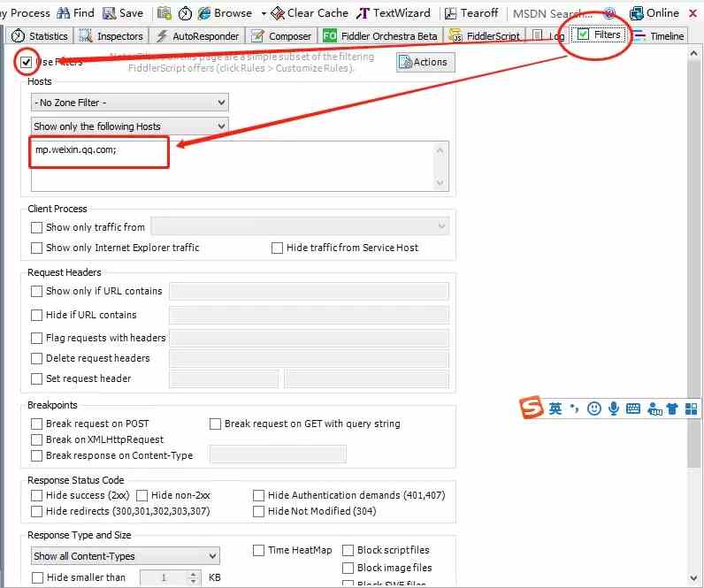Screen dimensions: 704x588
Task: Click the Sogou soft keyboard icon
Action: (633, 409)
